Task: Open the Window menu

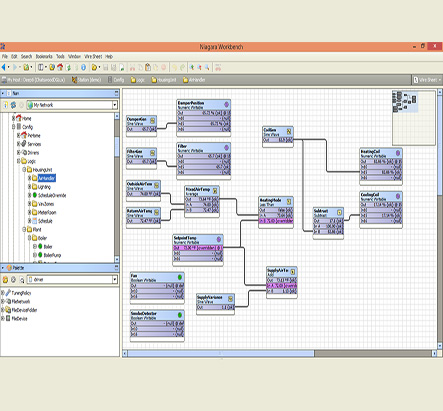Action: tap(74, 56)
